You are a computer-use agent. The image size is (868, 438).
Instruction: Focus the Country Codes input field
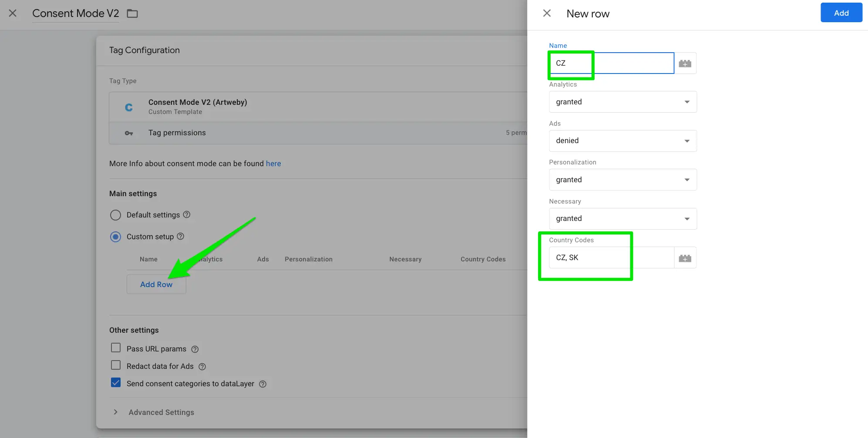point(612,258)
